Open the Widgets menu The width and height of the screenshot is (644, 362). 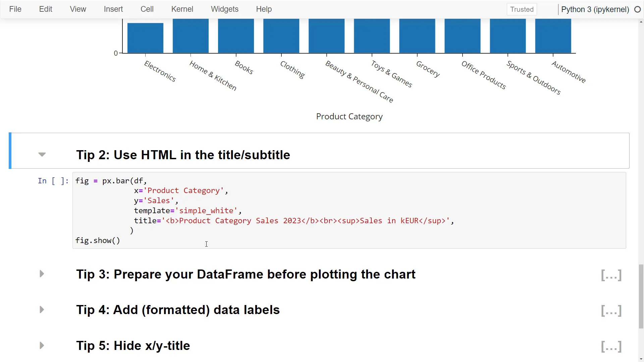coord(224,9)
